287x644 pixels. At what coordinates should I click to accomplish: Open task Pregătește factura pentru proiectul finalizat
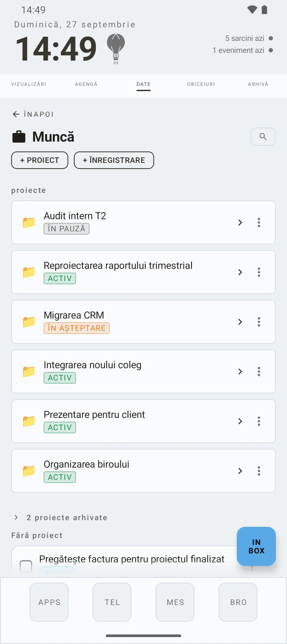(132, 559)
